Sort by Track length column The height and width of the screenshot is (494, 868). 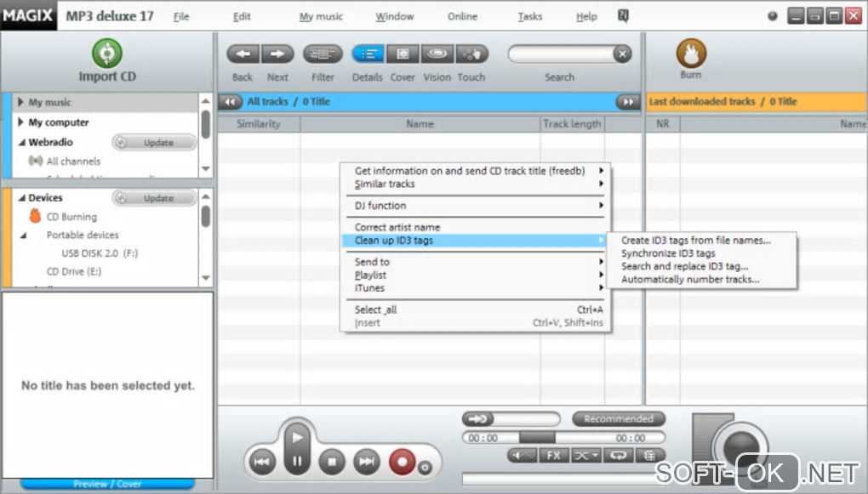point(573,124)
